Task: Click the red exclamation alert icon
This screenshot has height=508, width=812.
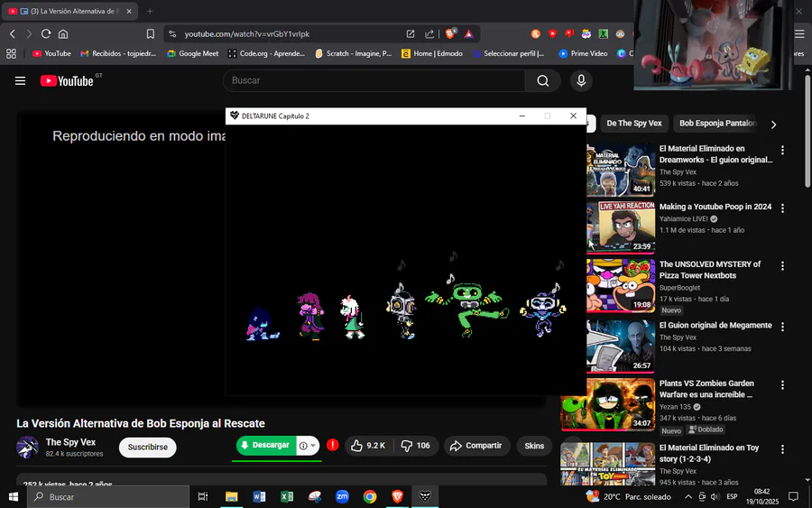Action: tap(332, 445)
